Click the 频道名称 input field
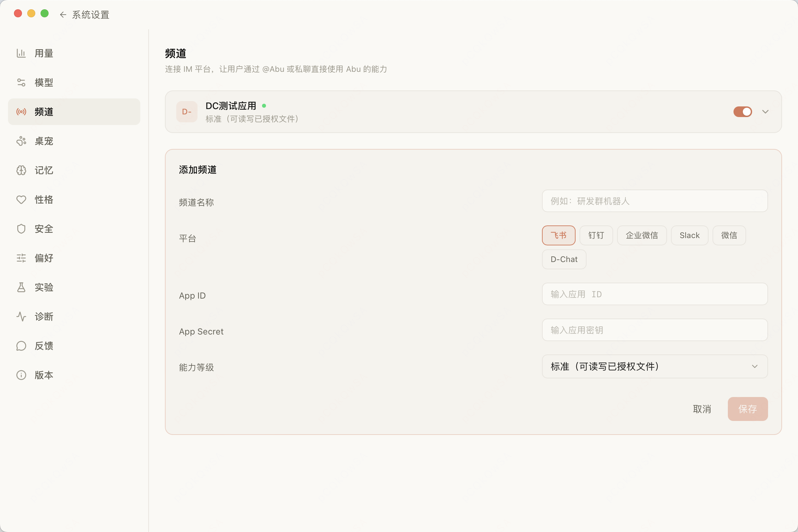 [x=655, y=201]
